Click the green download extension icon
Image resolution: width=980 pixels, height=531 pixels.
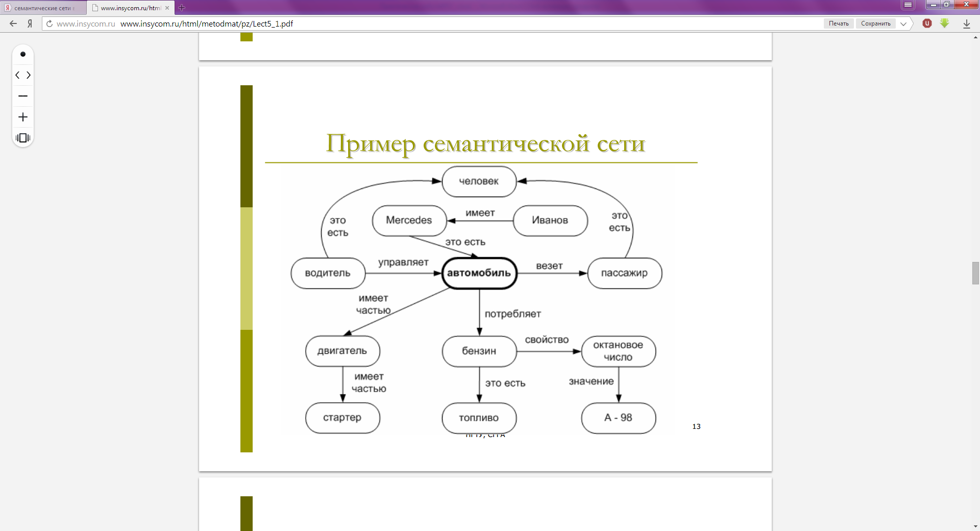pos(945,23)
